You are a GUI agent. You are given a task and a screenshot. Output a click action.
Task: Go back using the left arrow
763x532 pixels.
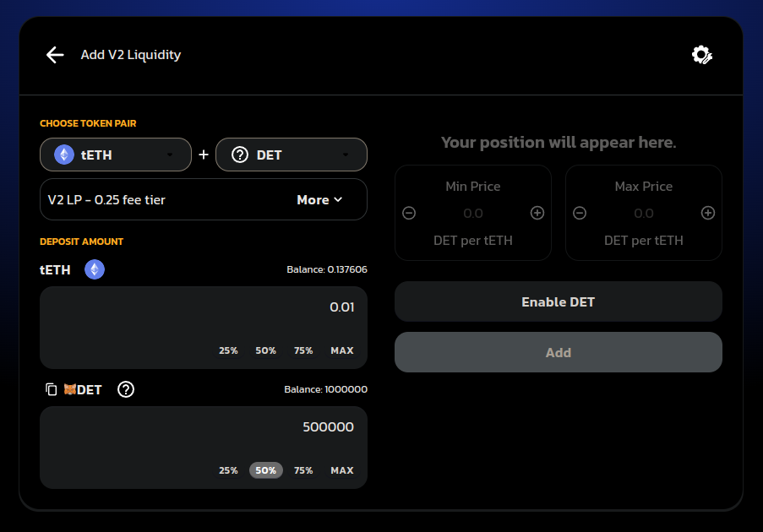(55, 55)
